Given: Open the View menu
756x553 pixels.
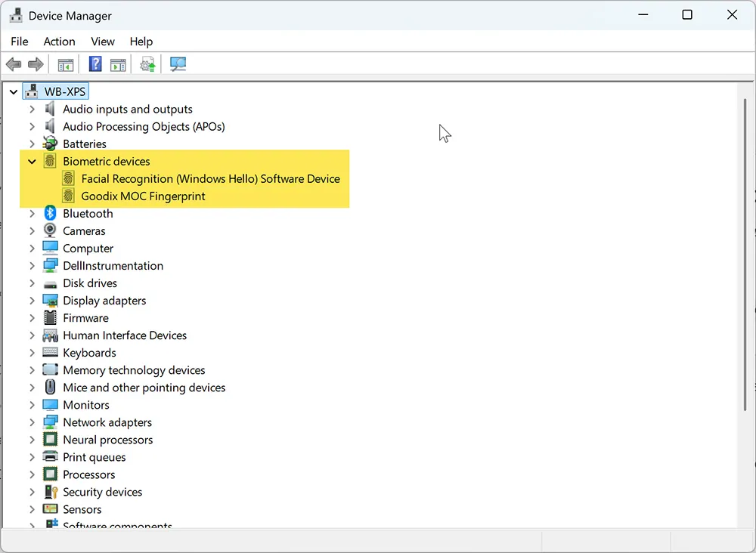Looking at the screenshot, I should click(103, 42).
